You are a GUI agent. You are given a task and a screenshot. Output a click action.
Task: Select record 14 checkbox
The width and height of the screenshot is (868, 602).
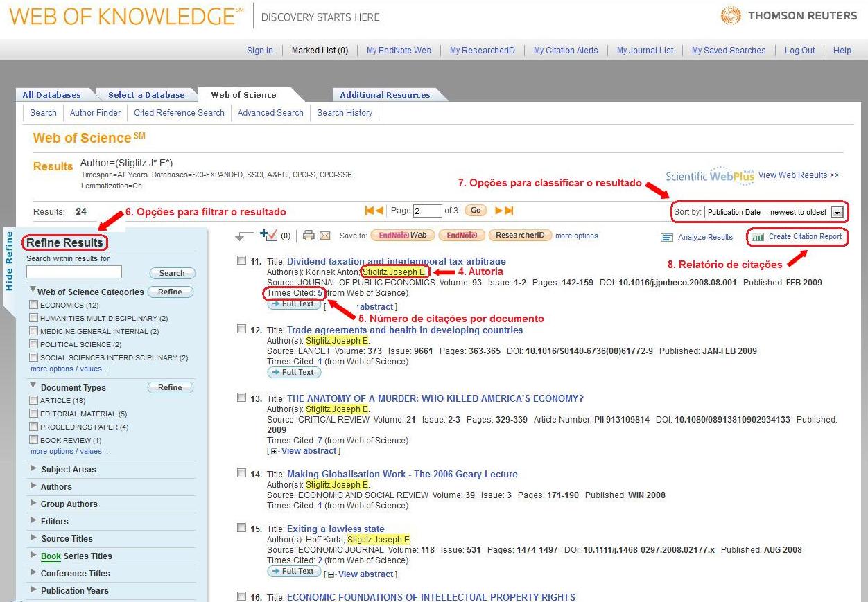point(241,473)
